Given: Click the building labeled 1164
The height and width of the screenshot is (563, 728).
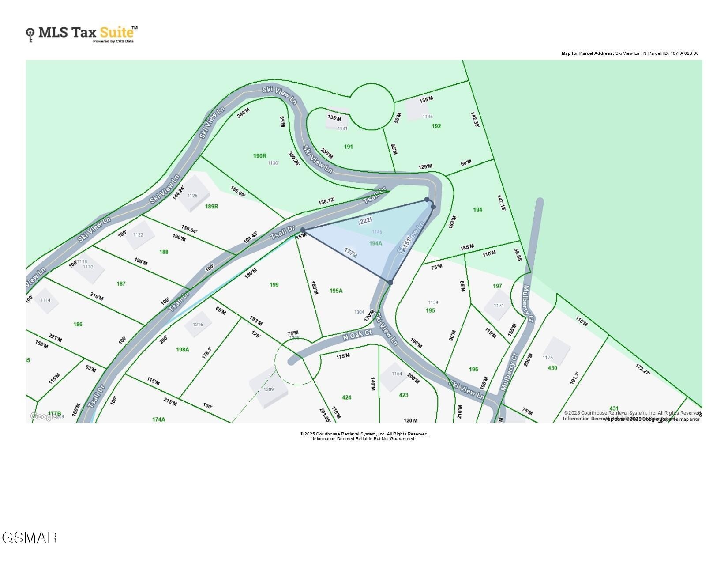Looking at the screenshot, I should pos(394,377).
